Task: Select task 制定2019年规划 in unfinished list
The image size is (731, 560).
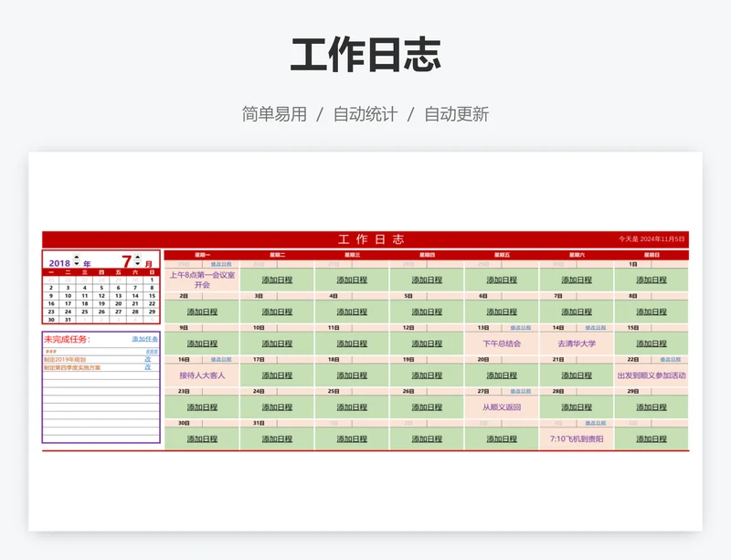Action: pyautogui.click(x=65, y=360)
